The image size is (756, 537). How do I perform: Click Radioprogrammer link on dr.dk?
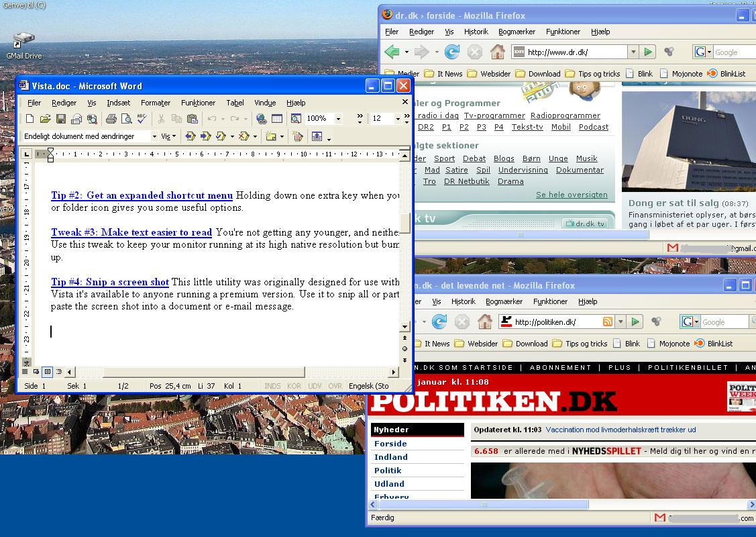565,115
